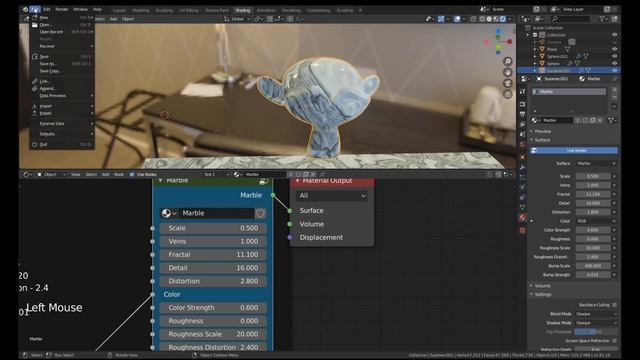
Task: Expand the Volume panel in properties
Action: click(x=542, y=286)
